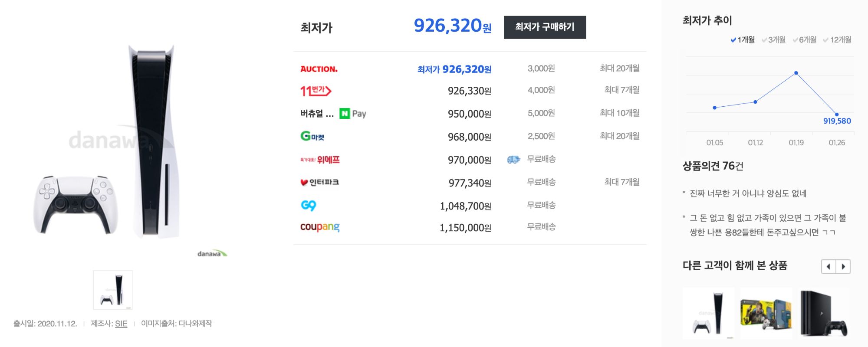Open the 11번가 store logo

(x=316, y=91)
